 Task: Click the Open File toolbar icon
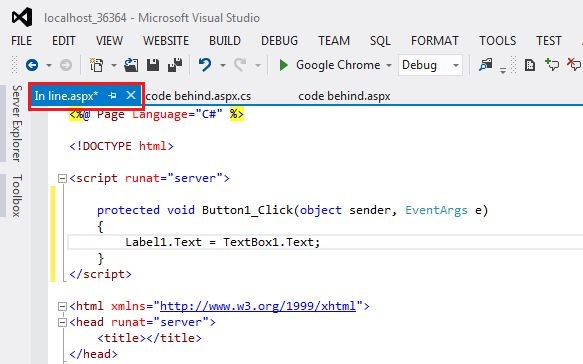(x=131, y=65)
